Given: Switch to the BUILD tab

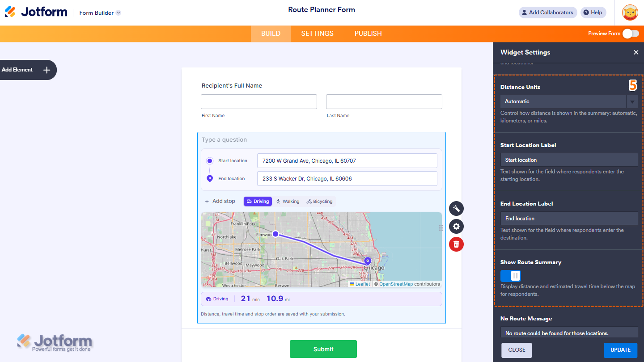Looking at the screenshot, I should pyautogui.click(x=271, y=34).
